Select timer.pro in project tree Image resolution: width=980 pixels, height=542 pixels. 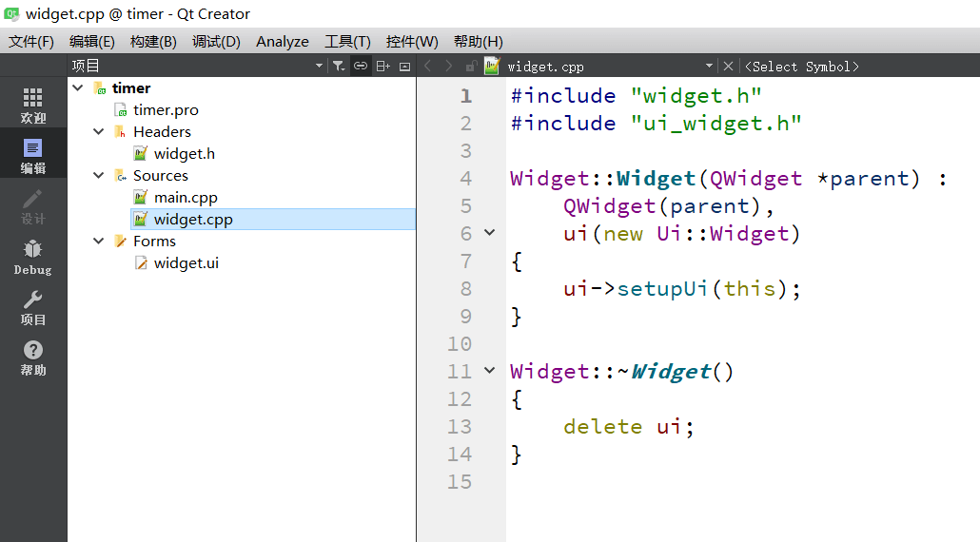point(166,110)
